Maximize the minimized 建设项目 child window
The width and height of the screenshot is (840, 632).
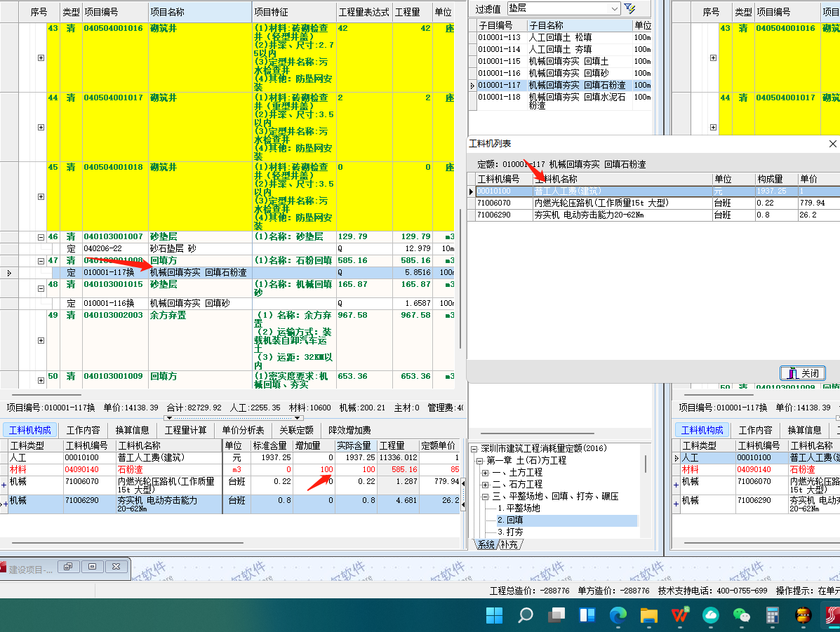point(92,566)
